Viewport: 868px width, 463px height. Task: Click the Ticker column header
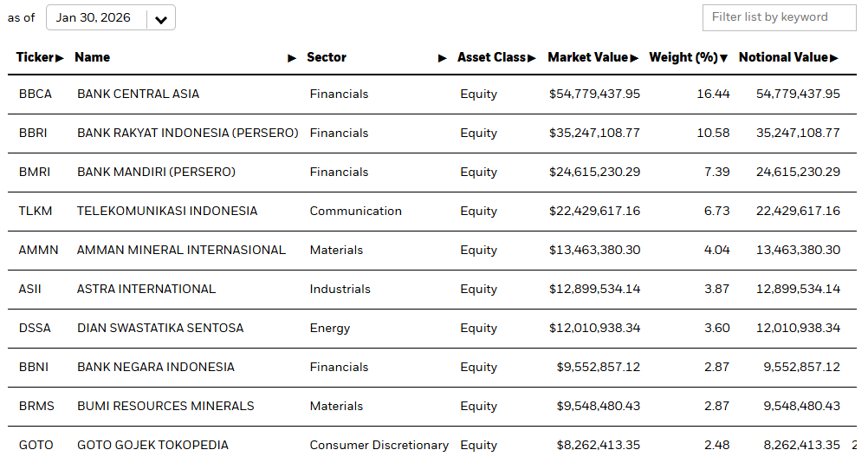[35, 57]
